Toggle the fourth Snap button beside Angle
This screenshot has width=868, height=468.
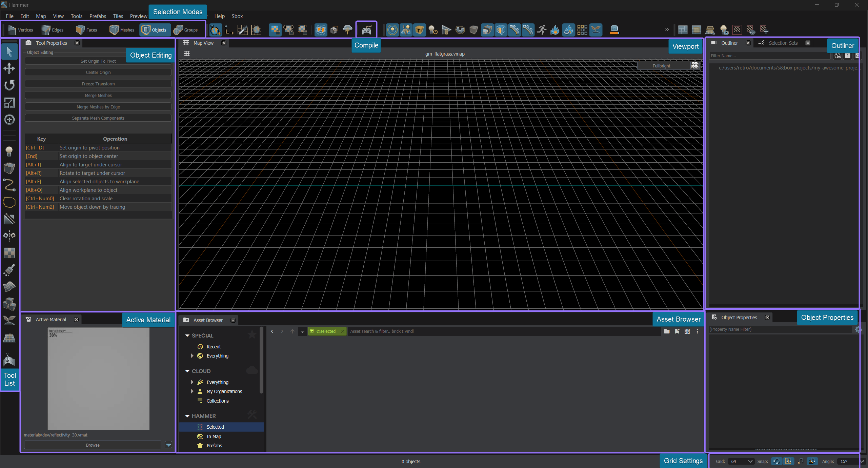coord(812,461)
